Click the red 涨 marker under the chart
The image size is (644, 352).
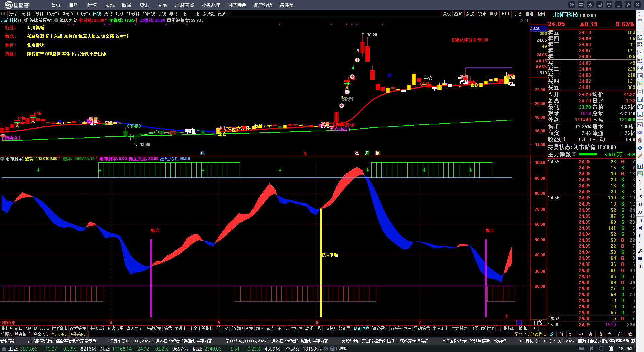[x=357, y=153]
